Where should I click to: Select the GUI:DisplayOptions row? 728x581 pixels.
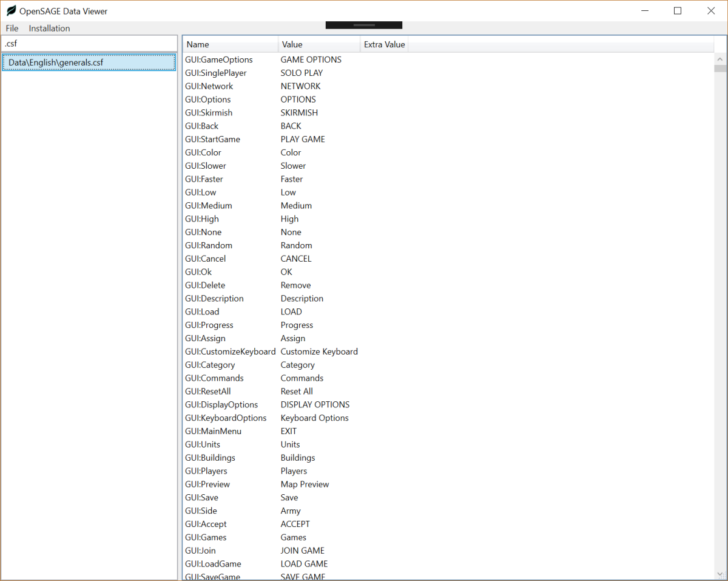[449, 405]
